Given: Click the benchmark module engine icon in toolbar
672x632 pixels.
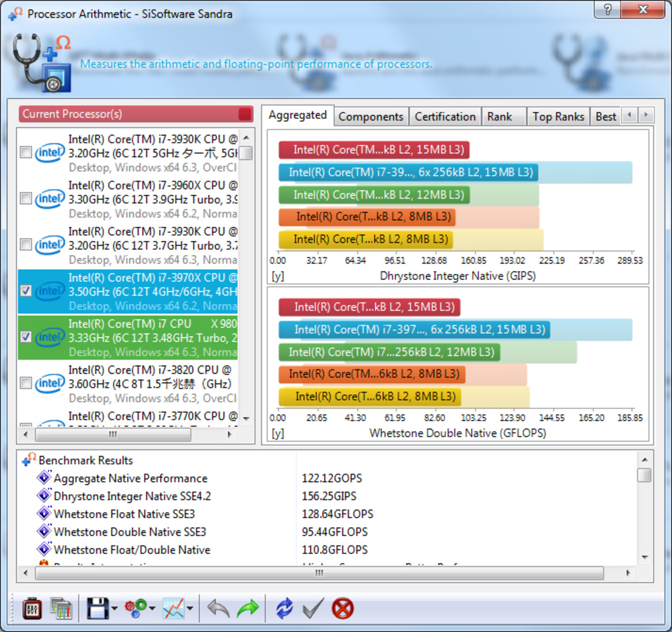Looking at the screenshot, I should (32, 608).
